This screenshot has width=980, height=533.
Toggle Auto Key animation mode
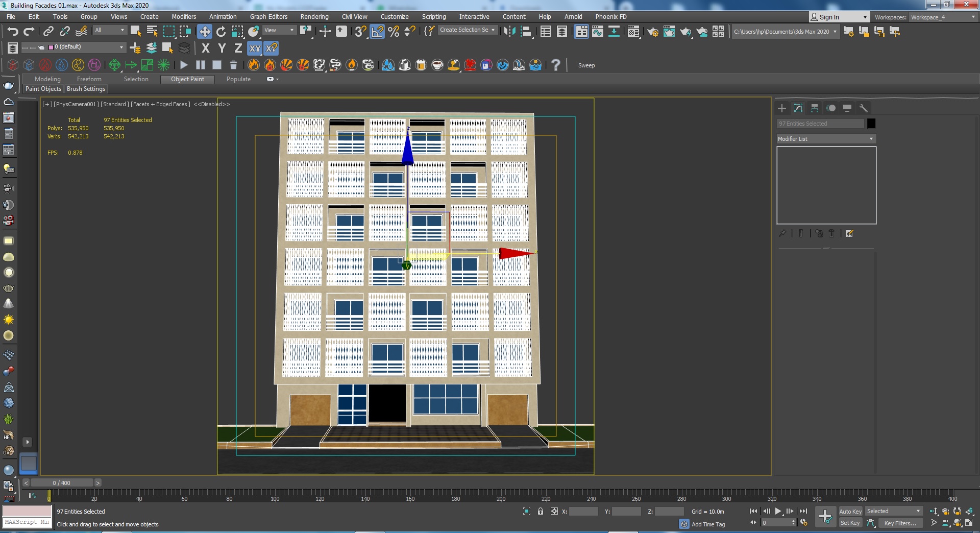[x=850, y=512]
